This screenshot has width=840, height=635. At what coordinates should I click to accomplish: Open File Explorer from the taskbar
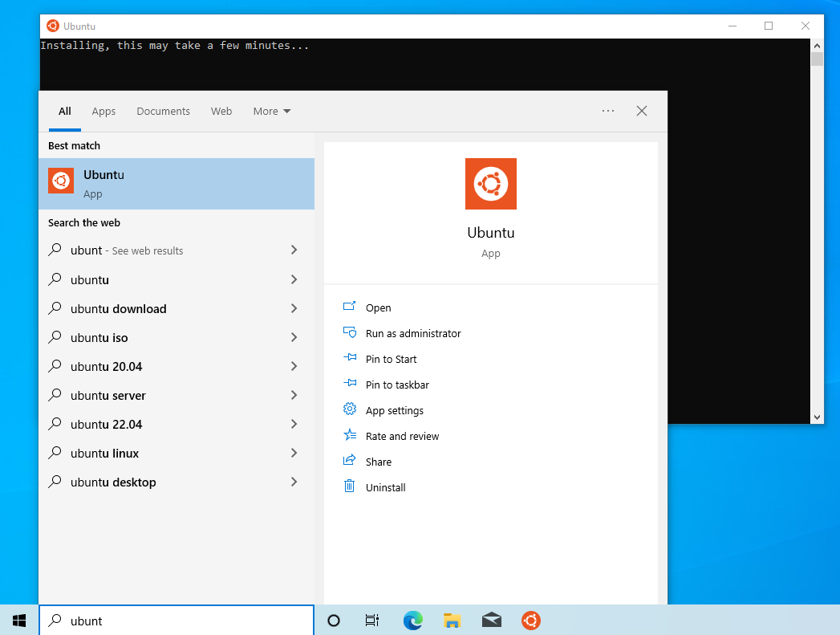[452, 620]
